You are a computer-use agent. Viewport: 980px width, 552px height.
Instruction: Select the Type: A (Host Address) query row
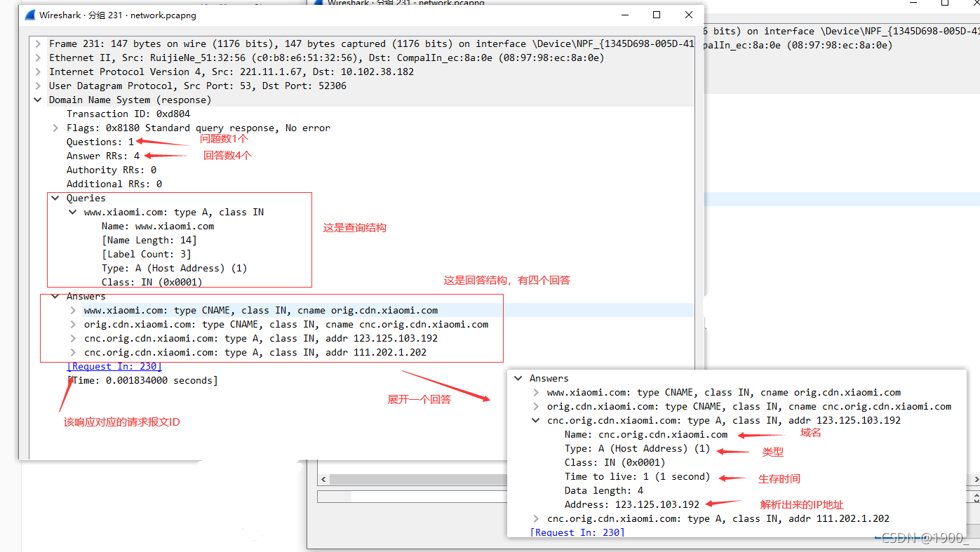point(175,268)
